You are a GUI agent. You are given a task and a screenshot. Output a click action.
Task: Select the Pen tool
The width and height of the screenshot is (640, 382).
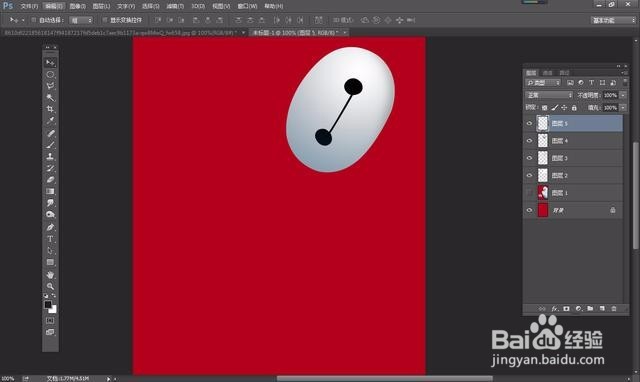(x=50, y=227)
